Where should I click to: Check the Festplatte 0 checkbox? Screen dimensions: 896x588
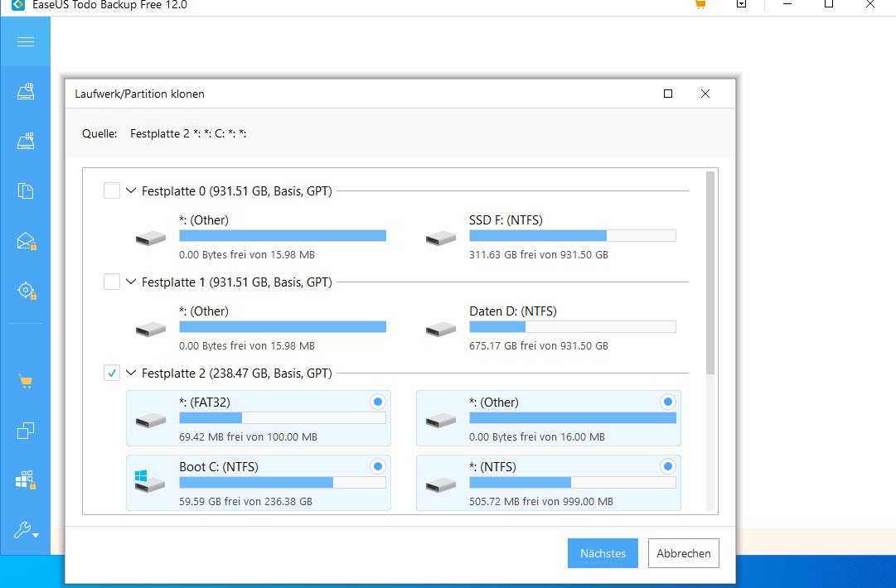pos(111,191)
